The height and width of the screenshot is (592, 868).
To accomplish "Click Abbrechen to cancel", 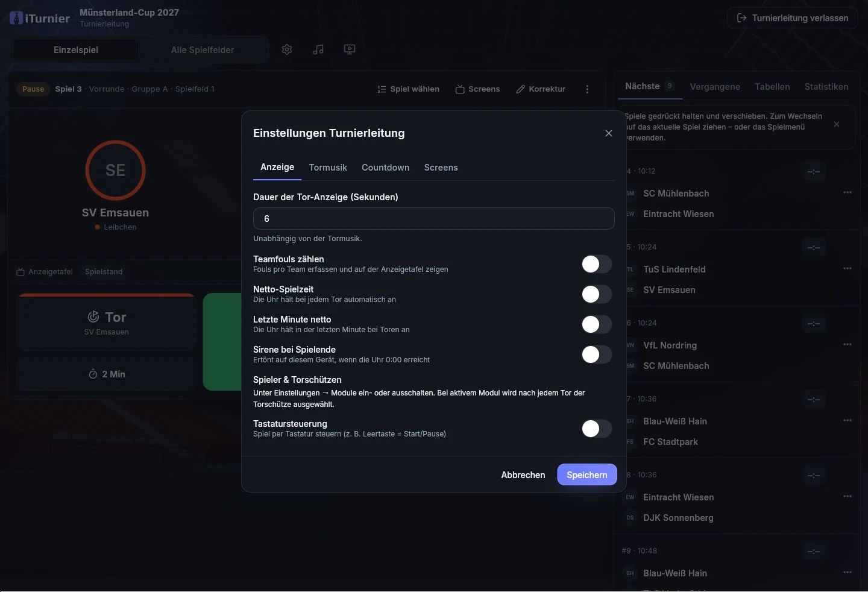I will [523, 475].
